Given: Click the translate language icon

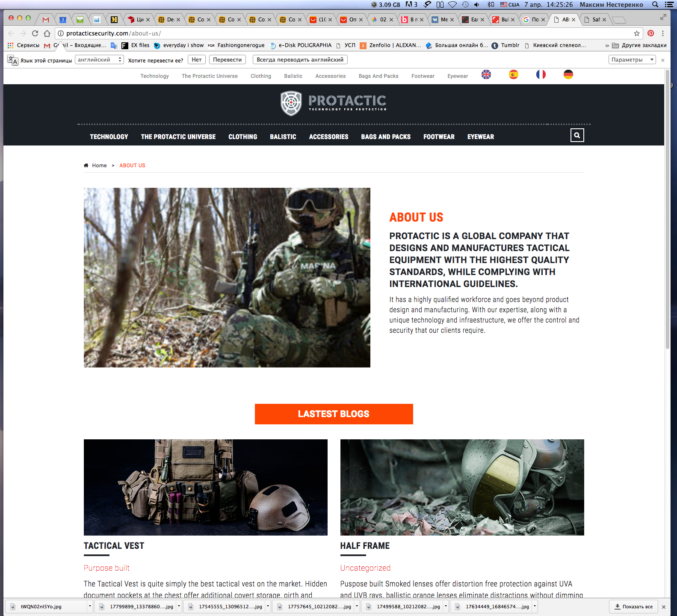Looking at the screenshot, I should click(x=12, y=60).
